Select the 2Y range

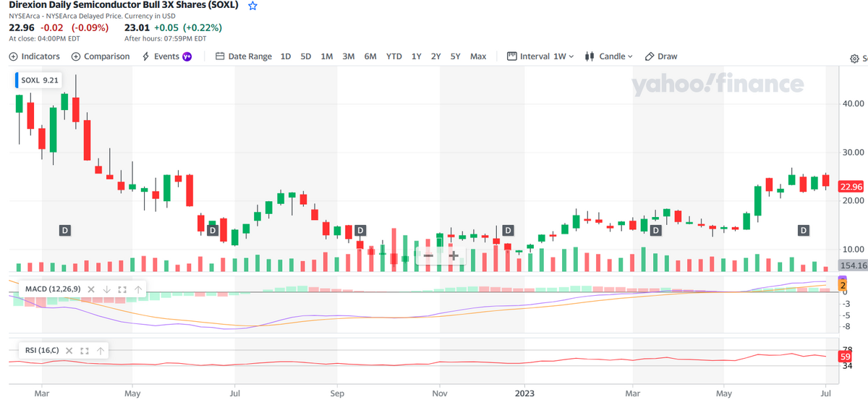pos(435,56)
